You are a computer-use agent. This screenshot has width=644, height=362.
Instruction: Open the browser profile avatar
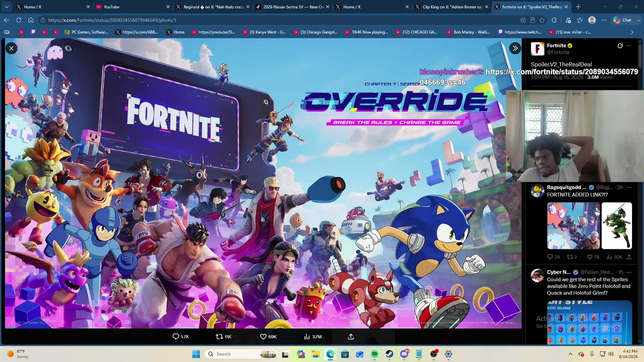point(592,20)
